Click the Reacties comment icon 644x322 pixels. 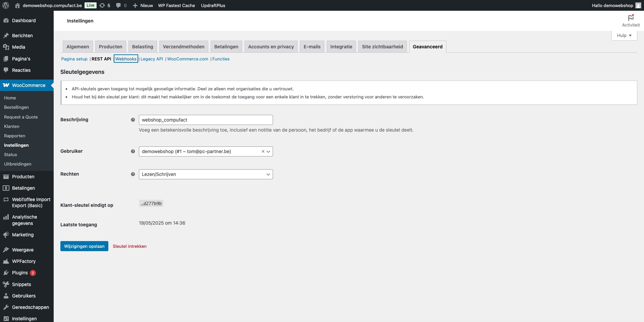point(6,70)
